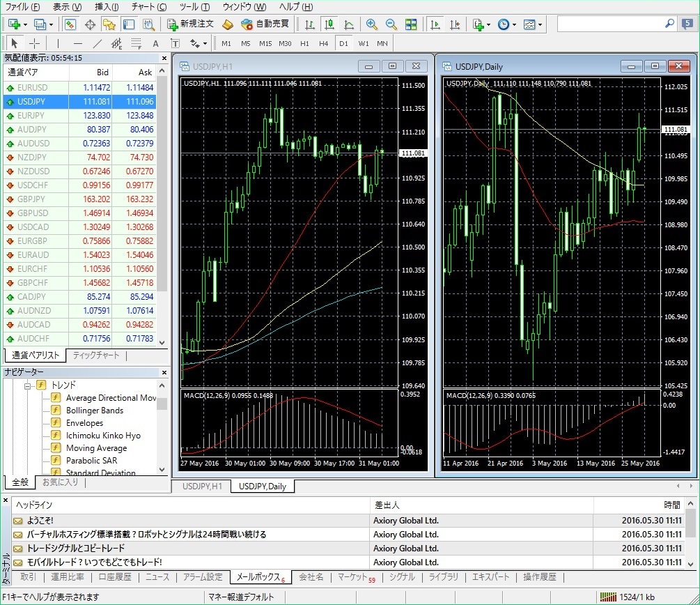The height and width of the screenshot is (605, 700).
Task: Set timeframe to H1
Action: click(x=304, y=43)
